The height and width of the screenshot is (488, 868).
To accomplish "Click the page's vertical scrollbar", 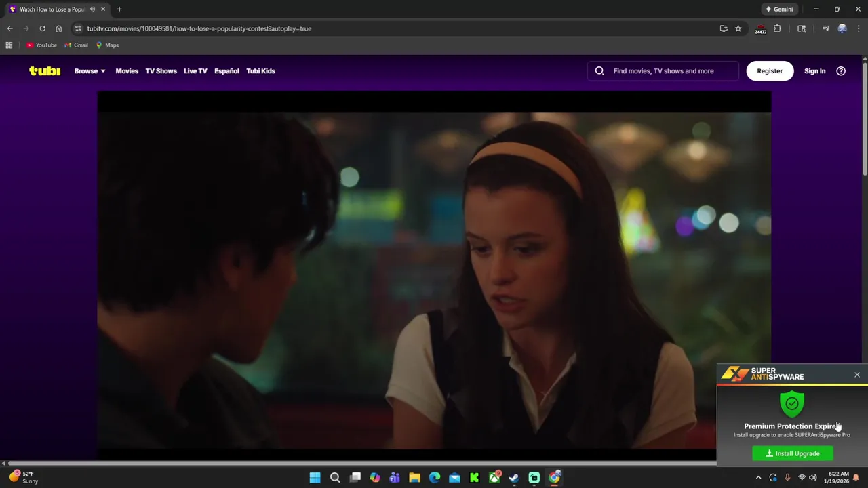I will 865,119.
